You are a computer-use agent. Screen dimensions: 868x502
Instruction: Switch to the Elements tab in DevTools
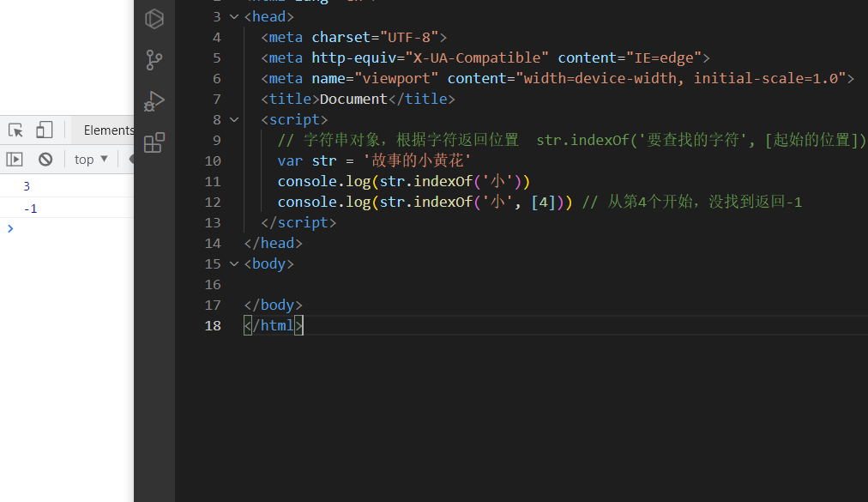pos(108,130)
